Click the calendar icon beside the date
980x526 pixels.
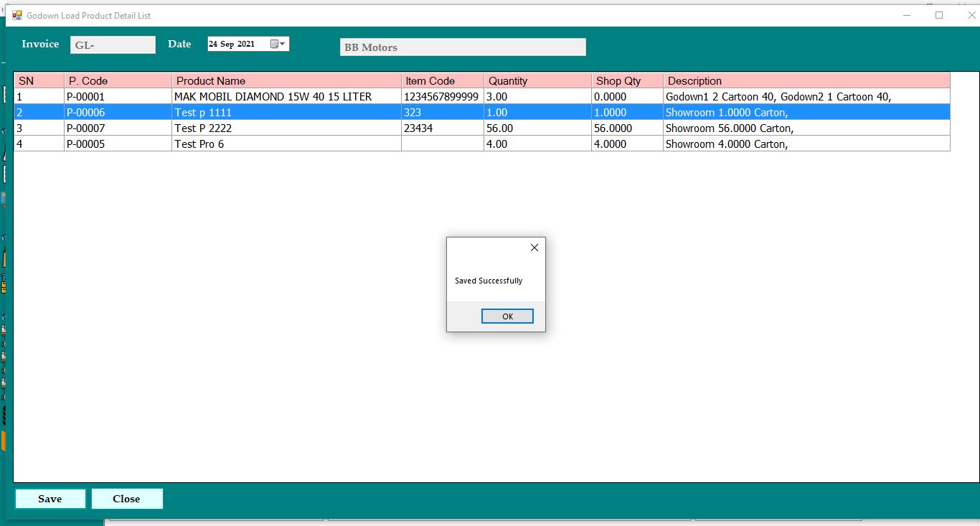[x=273, y=43]
